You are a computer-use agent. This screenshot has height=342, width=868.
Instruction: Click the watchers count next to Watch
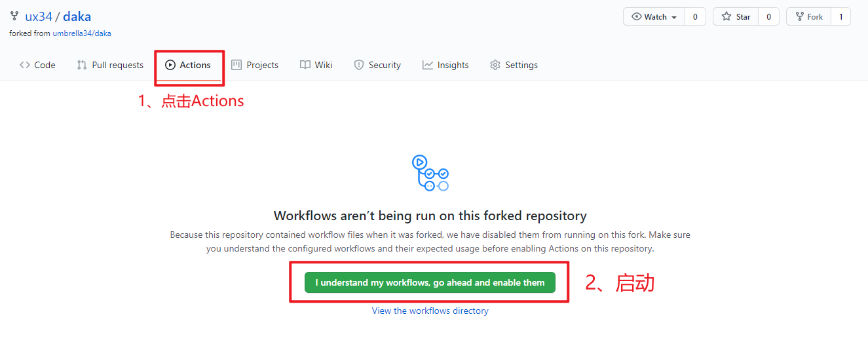(x=695, y=17)
